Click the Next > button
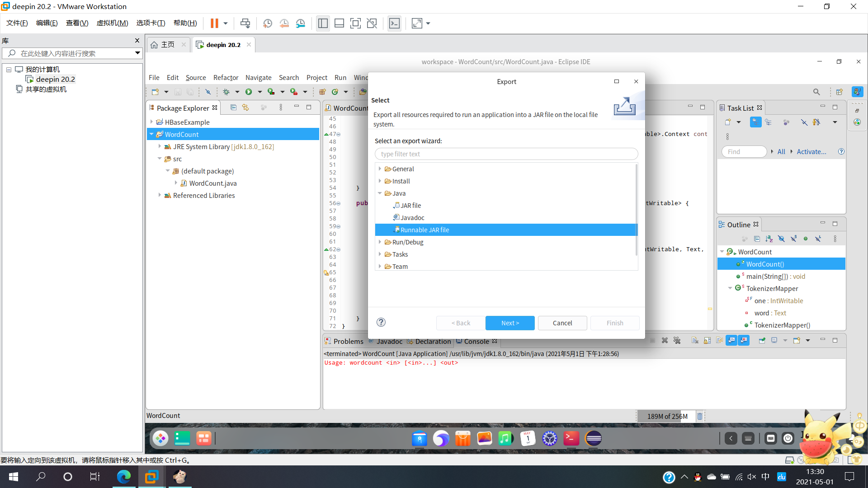The width and height of the screenshot is (868, 488). pos(509,323)
